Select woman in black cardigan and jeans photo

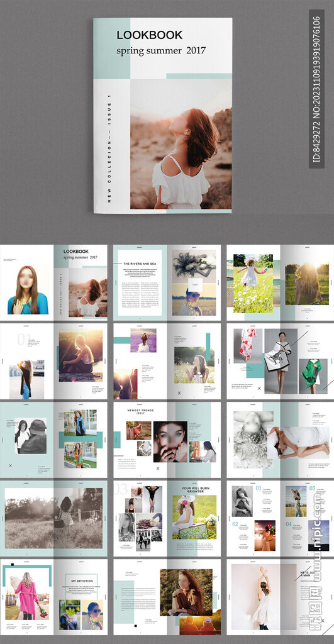[26, 379]
